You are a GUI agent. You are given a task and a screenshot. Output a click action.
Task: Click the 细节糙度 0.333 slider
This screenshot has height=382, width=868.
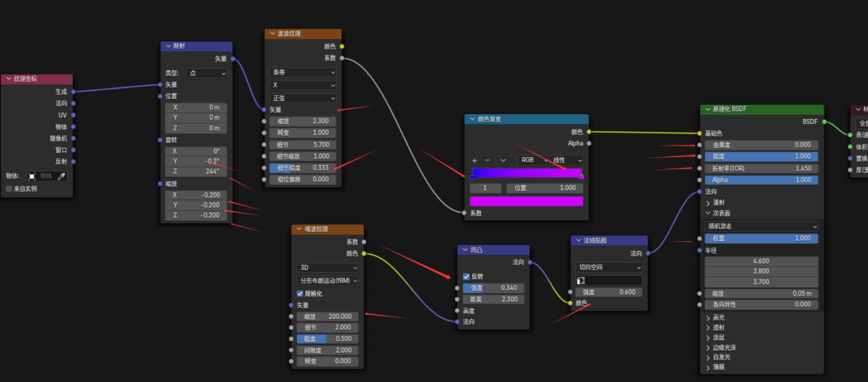[x=302, y=167]
